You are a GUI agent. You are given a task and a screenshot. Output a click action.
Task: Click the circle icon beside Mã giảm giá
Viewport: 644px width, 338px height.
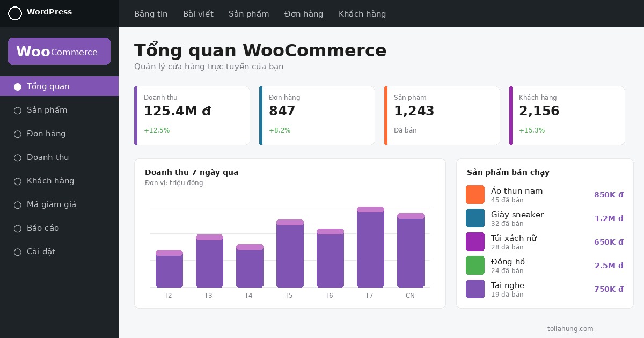[18, 204]
